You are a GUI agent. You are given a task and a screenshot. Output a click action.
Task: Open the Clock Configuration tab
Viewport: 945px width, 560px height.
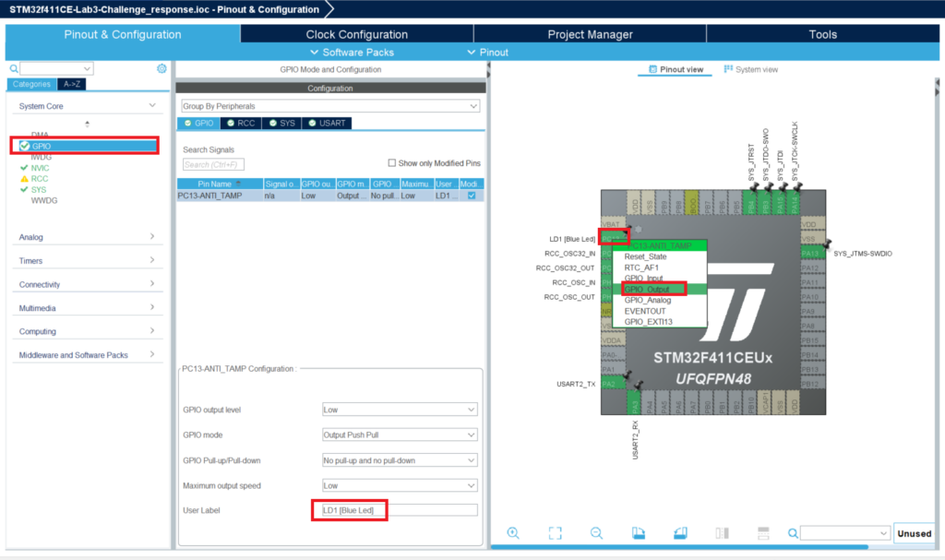pos(356,34)
